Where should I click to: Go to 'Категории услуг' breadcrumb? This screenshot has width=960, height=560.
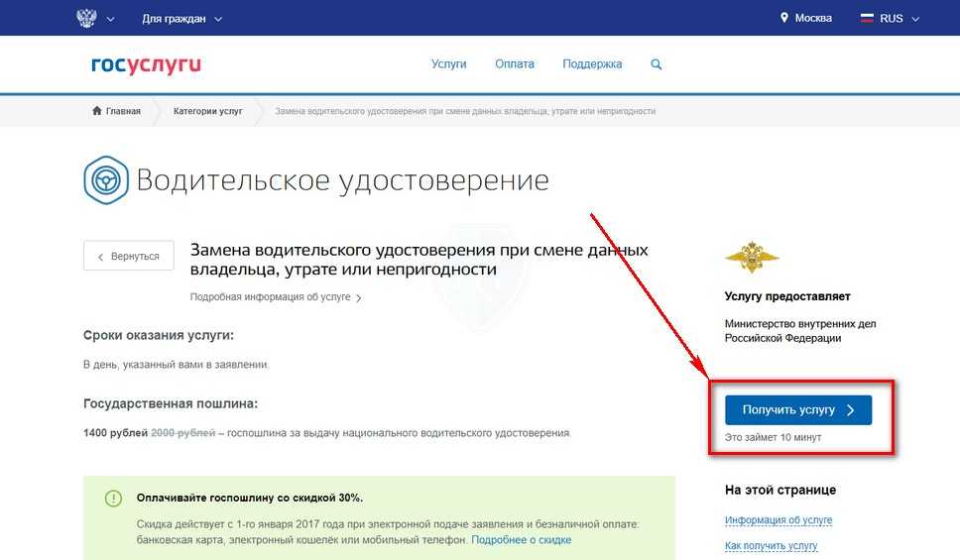pos(207,111)
